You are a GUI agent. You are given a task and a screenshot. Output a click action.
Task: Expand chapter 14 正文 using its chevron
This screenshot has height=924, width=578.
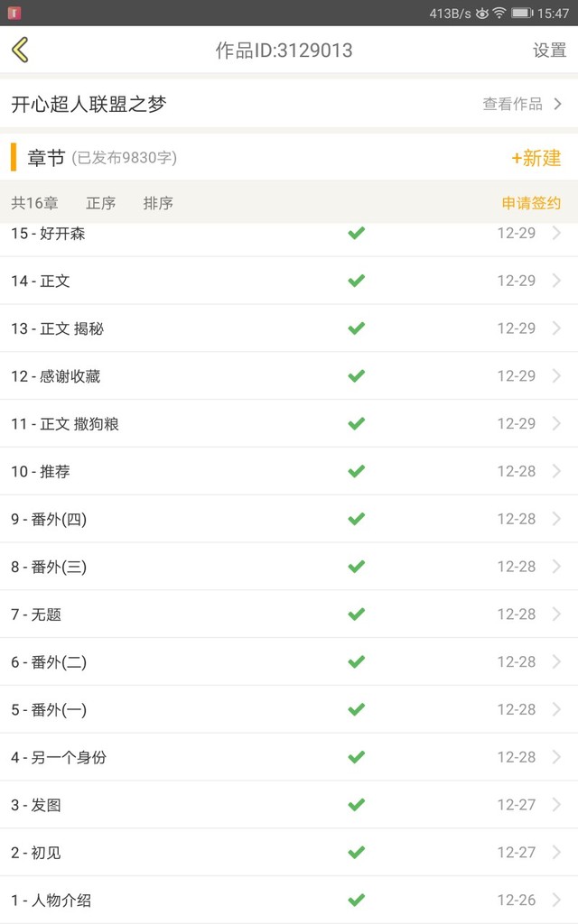coord(556,281)
